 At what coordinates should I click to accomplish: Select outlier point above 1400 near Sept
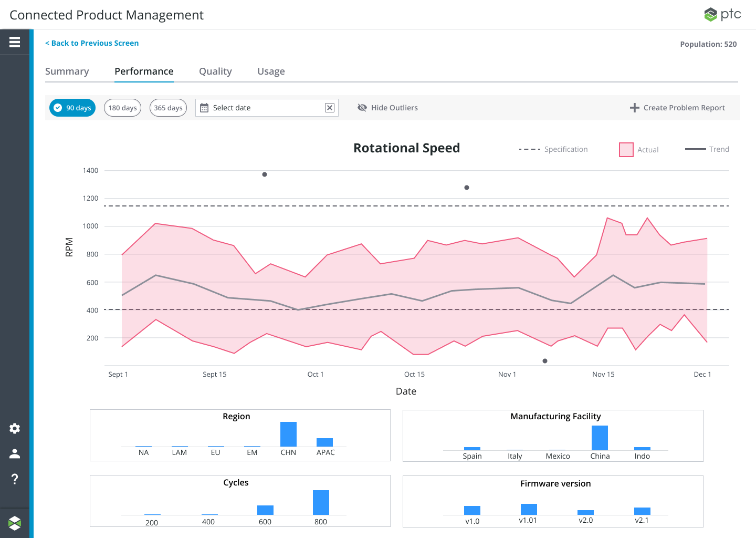tap(265, 174)
